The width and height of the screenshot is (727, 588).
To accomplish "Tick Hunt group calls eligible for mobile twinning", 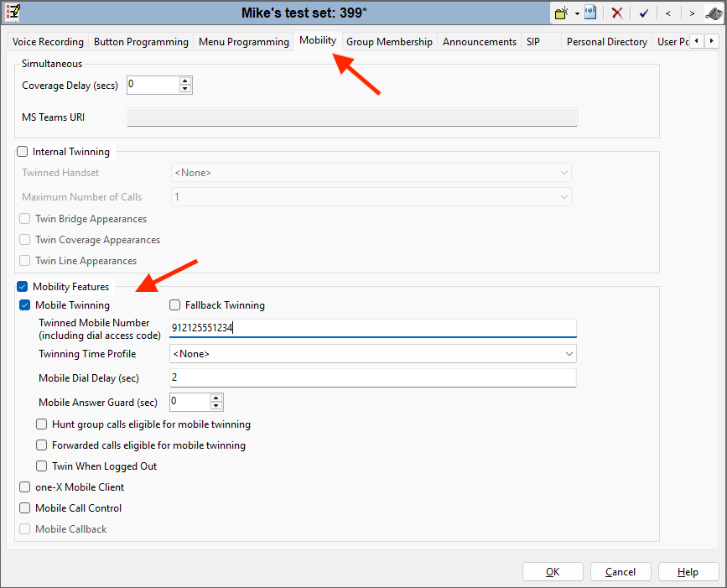I will (x=42, y=424).
